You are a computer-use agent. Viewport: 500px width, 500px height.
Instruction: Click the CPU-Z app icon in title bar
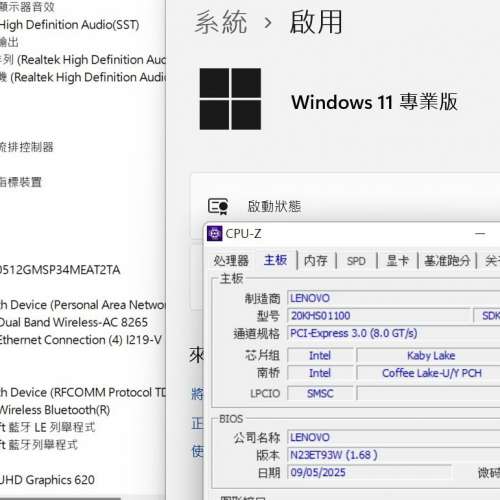tap(214, 233)
